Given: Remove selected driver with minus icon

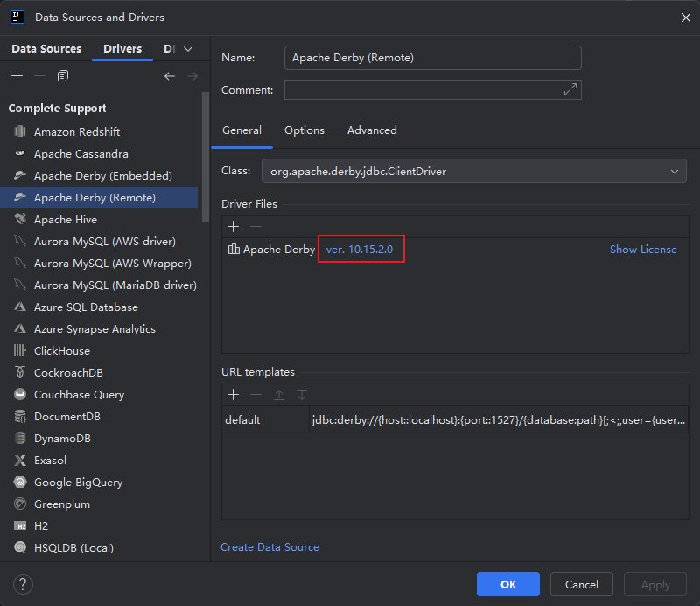Looking at the screenshot, I should click(x=39, y=76).
